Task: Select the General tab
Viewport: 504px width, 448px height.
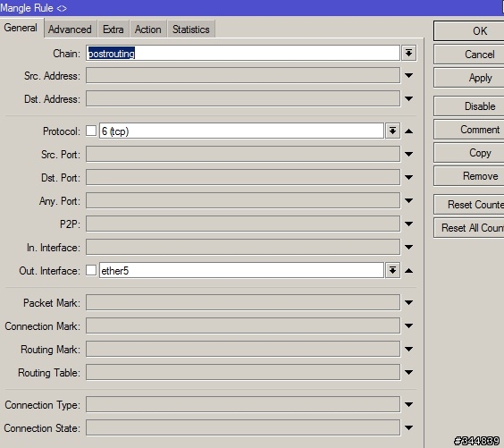Action: (21, 28)
